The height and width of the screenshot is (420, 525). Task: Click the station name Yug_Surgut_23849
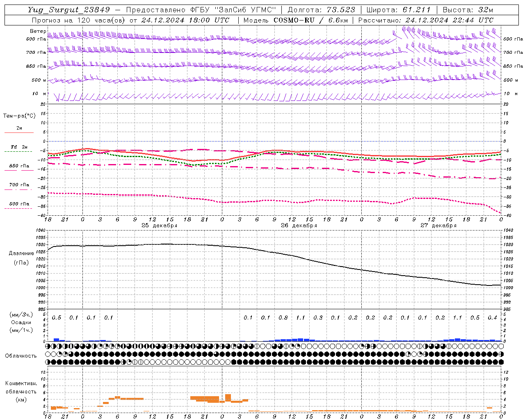tap(69, 10)
